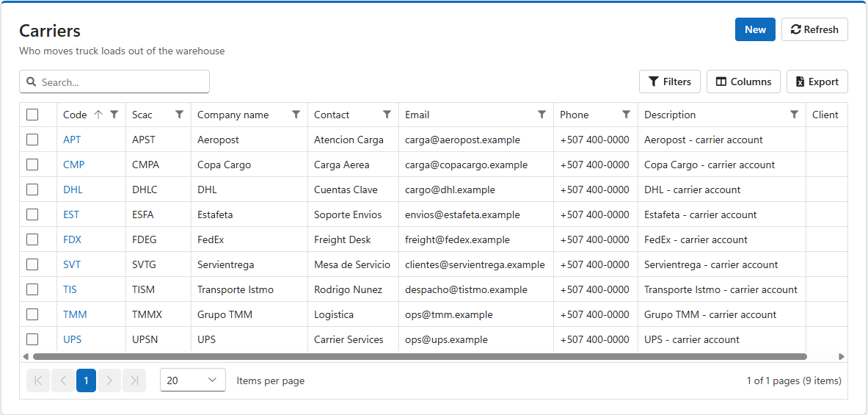This screenshot has height=415, width=868.
Task: Select the Cuentas Clave contact cell
Action: (x=353, y=190)
